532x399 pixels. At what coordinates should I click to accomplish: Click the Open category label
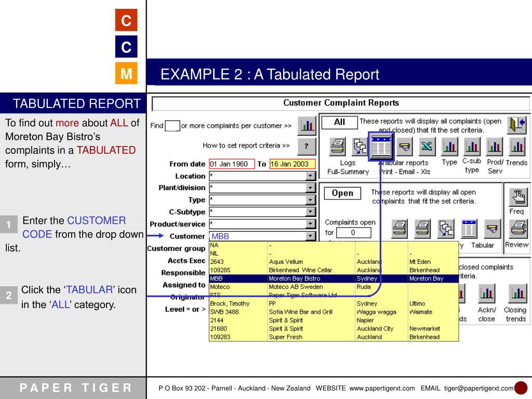(342, 193)
